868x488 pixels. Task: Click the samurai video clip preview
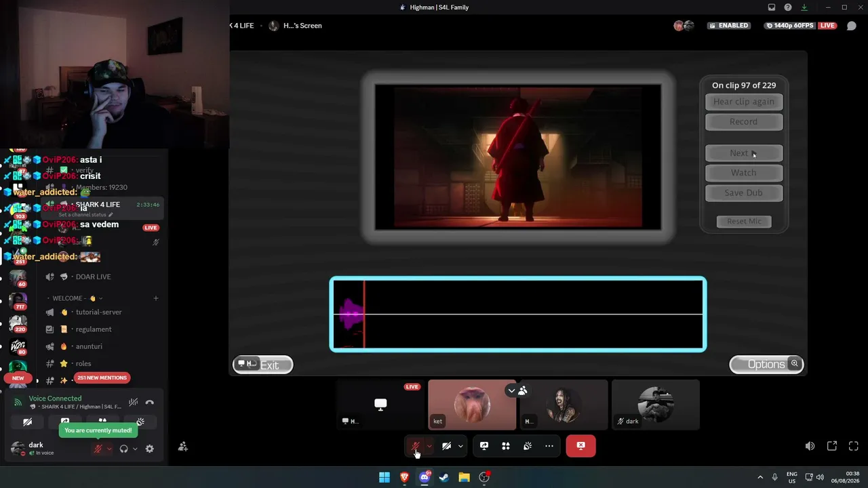pyautogui.click(x=518, y=157)
